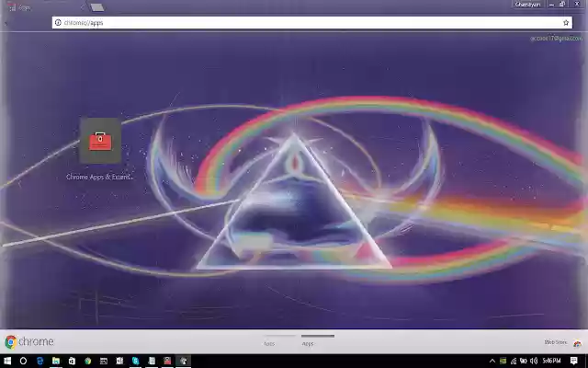Screen dimensions: 588x368
Task: Click the signed-in email address link
Action: point(556,39)
